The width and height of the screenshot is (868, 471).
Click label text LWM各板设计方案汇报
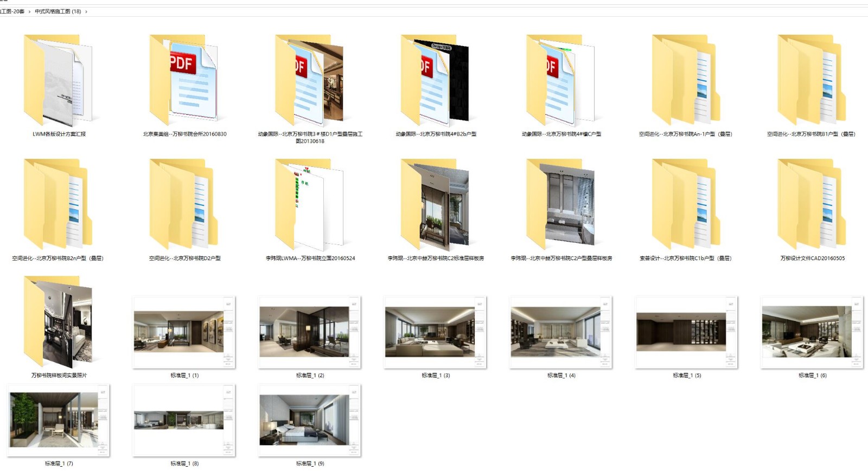59,134
